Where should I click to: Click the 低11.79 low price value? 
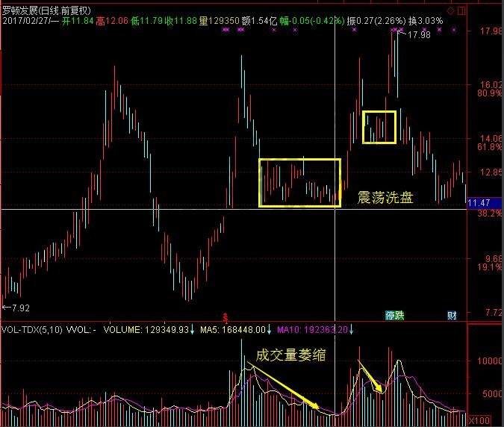[147, 21]
